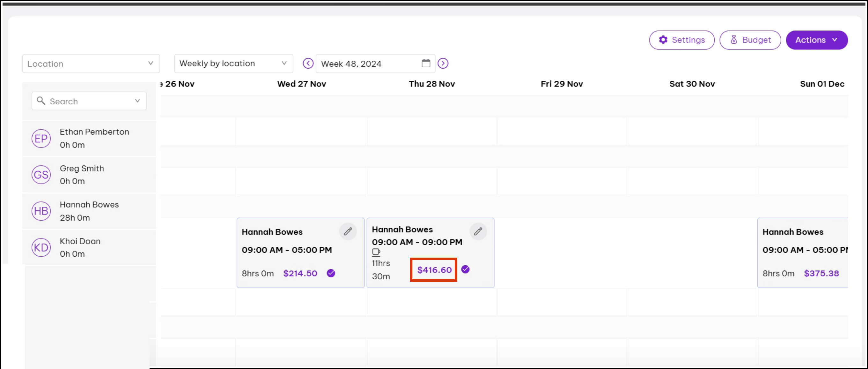Edit Hannah Bowes' Wednesday shift via pencil icon
The image size is (868, 369).
(348, 231)
